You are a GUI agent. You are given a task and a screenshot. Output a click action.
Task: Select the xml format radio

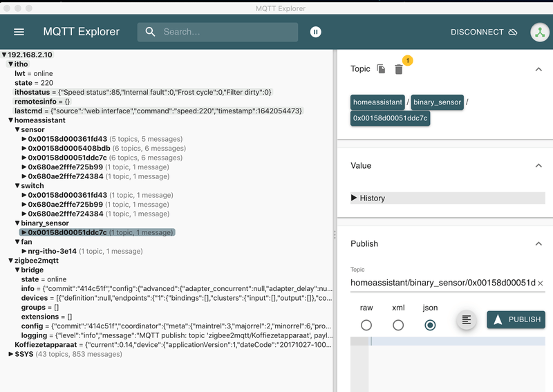398,325
